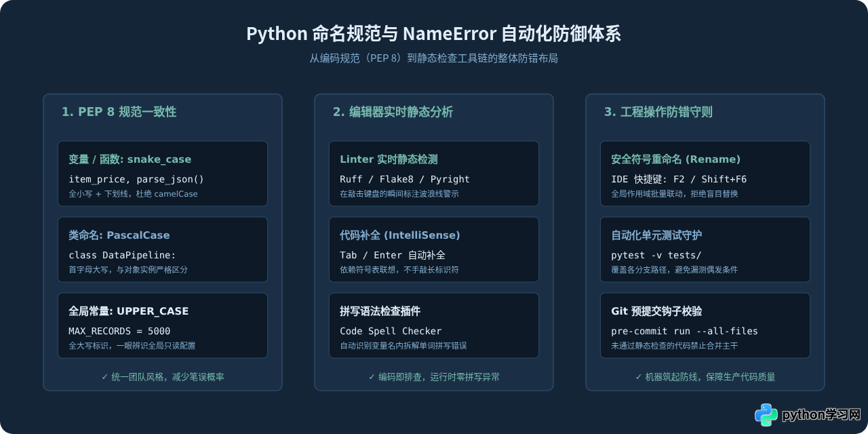Click card title '自动化单元测试守护'
868x434 pixels.
pos(656,235)
